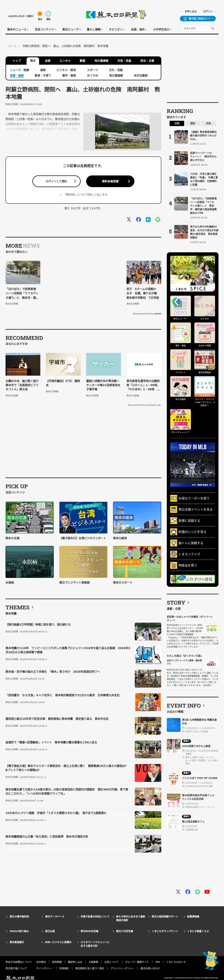Open the 運勢 fortune icon
The image size is (224, 980).
tap(48, 14)
